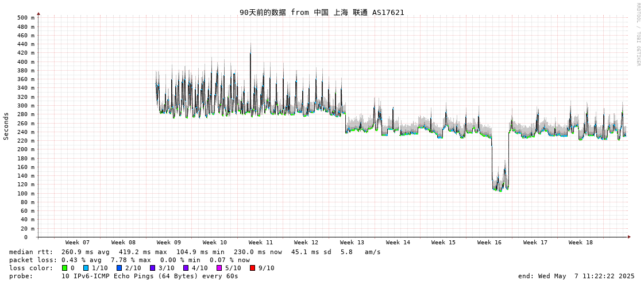Click the 300 m y-axis label

26,106
